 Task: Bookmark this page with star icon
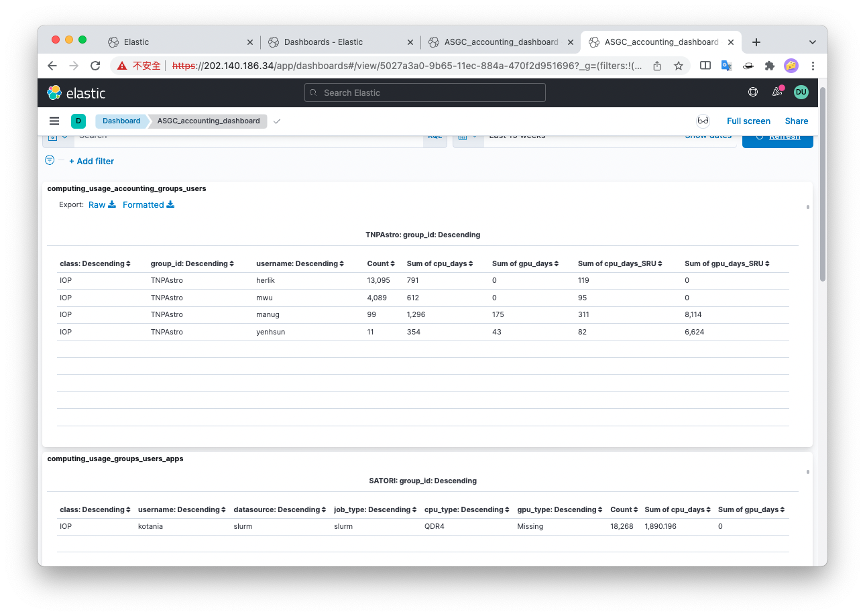pos(679,66)
